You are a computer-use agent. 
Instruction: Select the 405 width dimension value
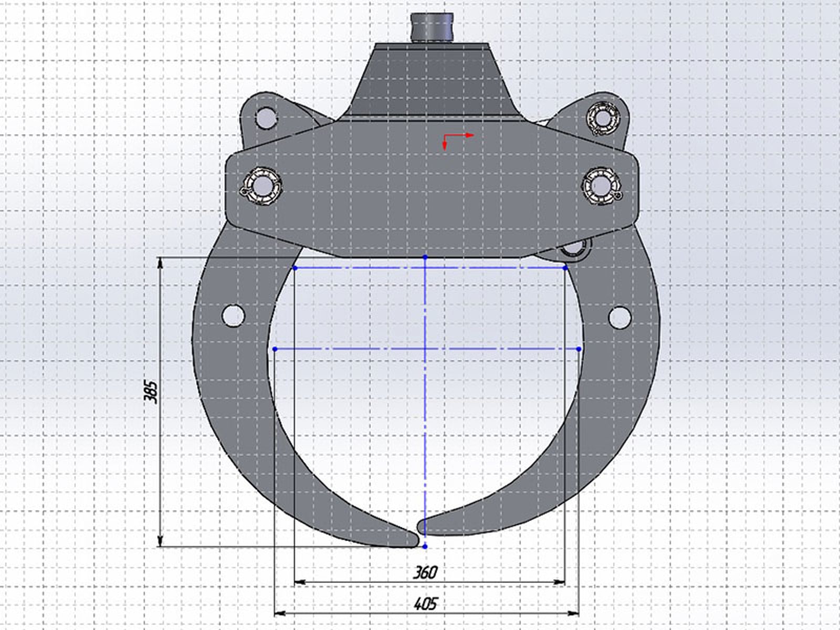coord(426,604)
